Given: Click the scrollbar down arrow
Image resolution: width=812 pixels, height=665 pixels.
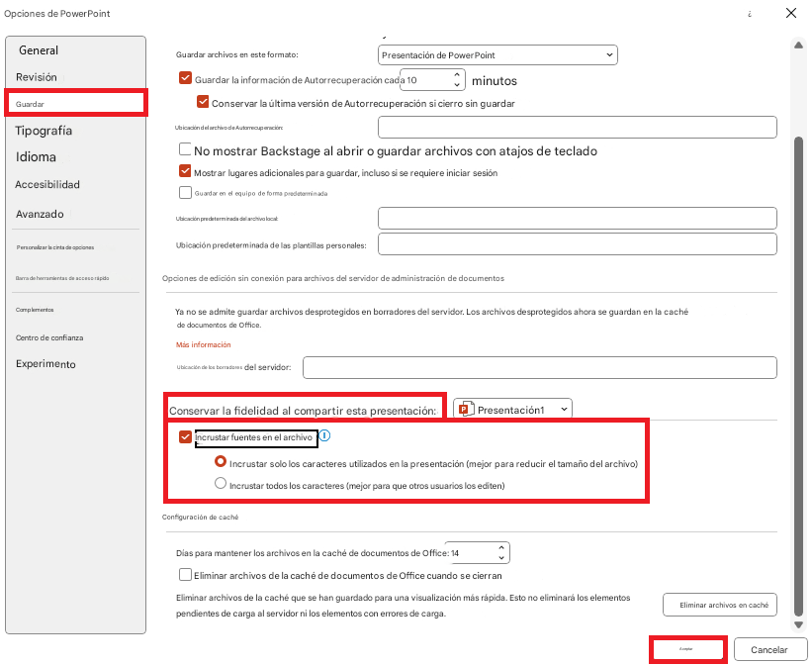Looking at the screenshot, I should [798, 625].
